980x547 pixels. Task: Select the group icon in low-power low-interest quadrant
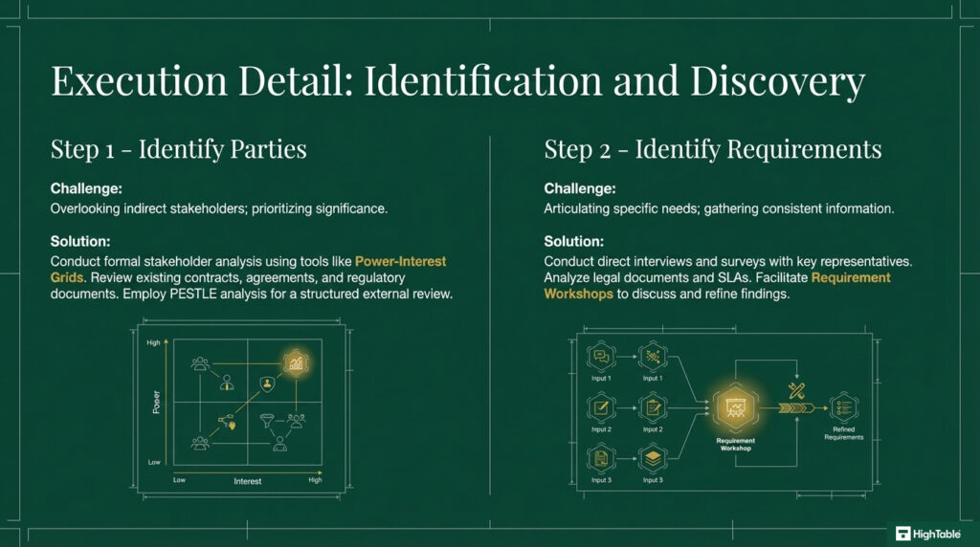coord(200,444)
